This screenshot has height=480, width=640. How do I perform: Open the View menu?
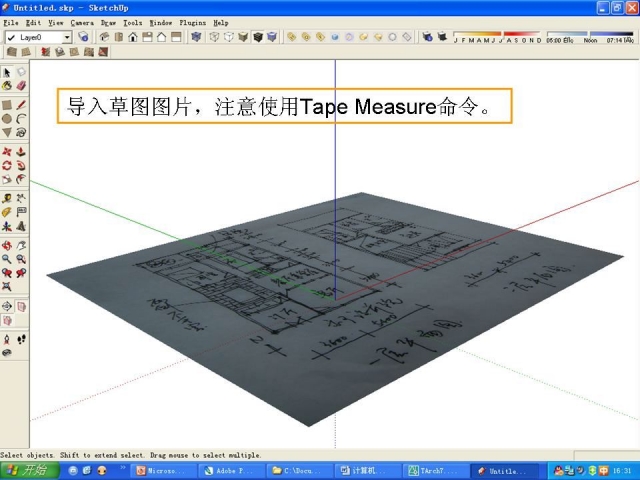[x=56, y=23]
